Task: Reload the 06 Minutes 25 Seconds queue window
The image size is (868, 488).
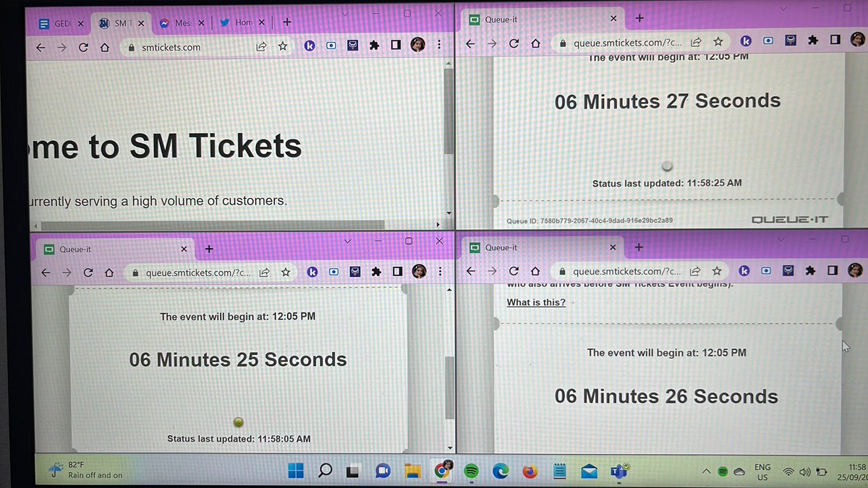Action: (x=88, y=273)
